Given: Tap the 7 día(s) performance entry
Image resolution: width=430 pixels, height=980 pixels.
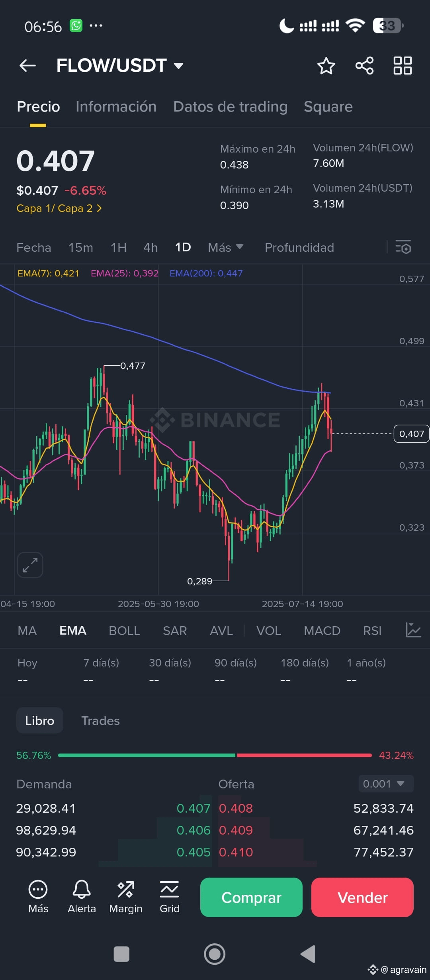Looking at the screenshot, I should point(101,670).
